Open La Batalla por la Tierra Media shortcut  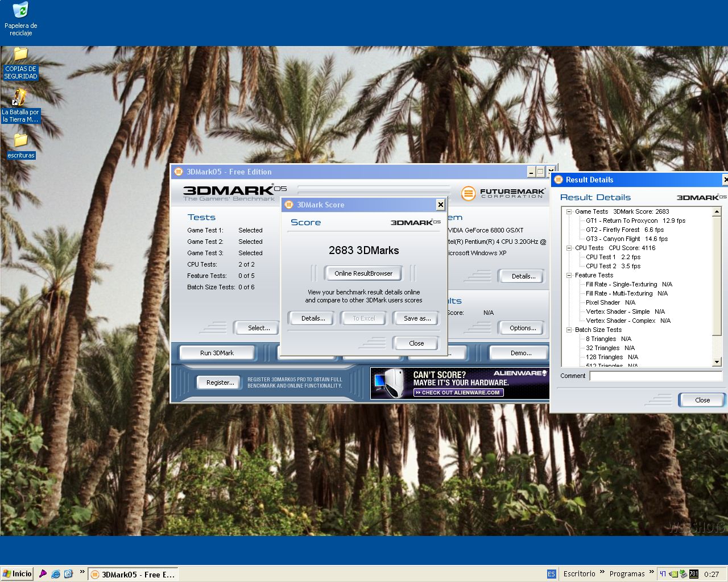pos(20,98)
